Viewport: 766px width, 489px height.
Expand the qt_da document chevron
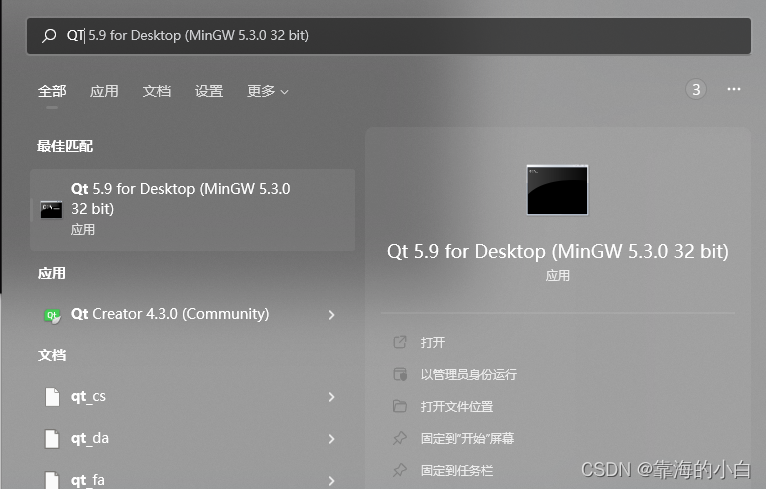click(x=331, y=439)
